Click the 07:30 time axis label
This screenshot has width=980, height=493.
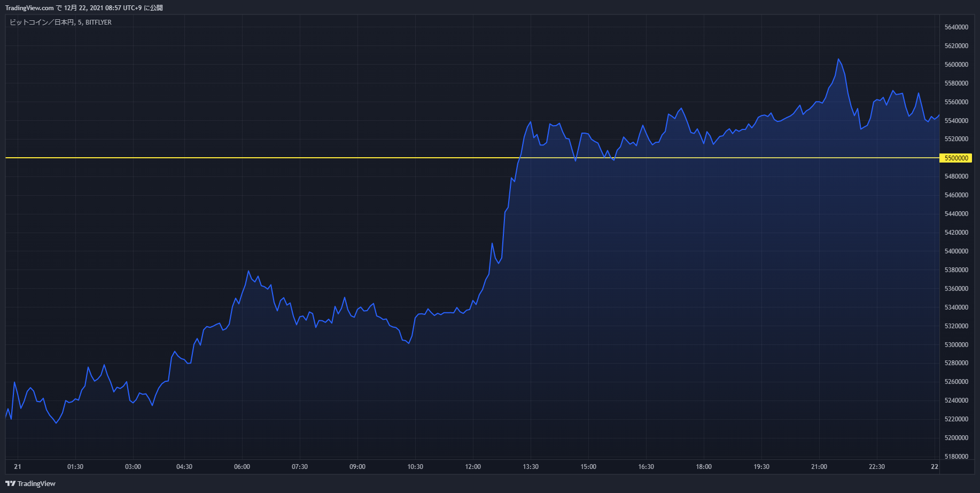(x=300, y=467)
